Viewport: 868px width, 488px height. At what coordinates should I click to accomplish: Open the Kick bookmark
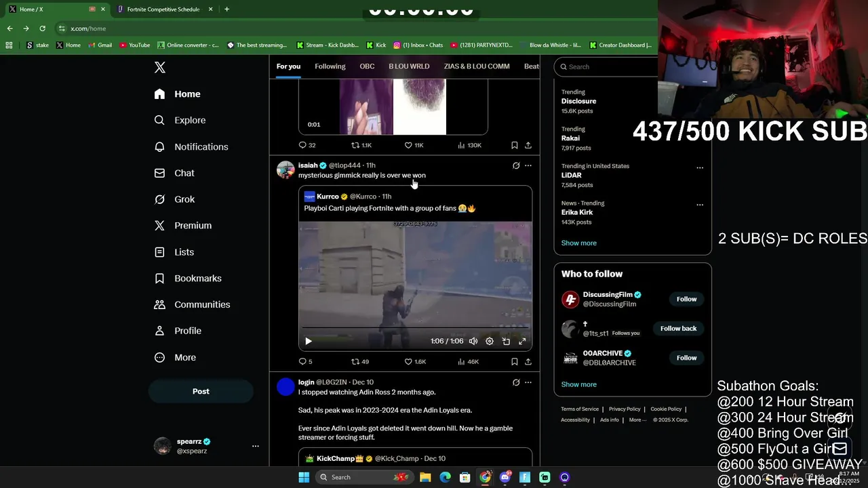click(x=376, y=45)
